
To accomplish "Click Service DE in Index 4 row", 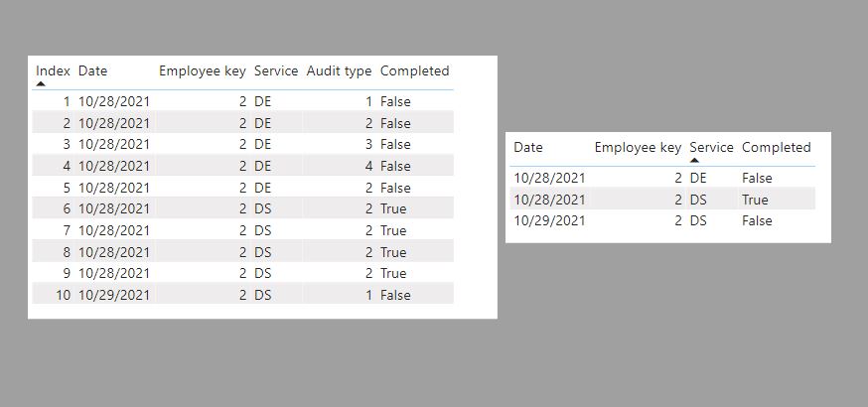I will tap(262, 166).
